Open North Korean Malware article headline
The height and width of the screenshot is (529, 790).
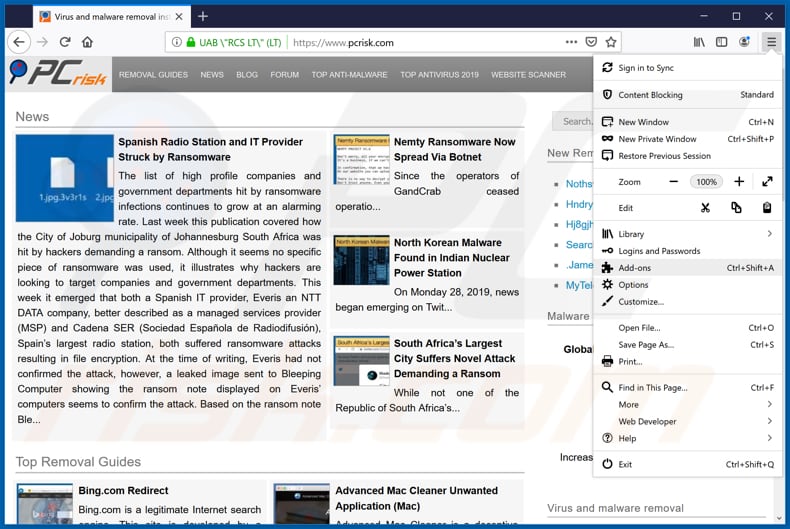(x=452, y=258)
